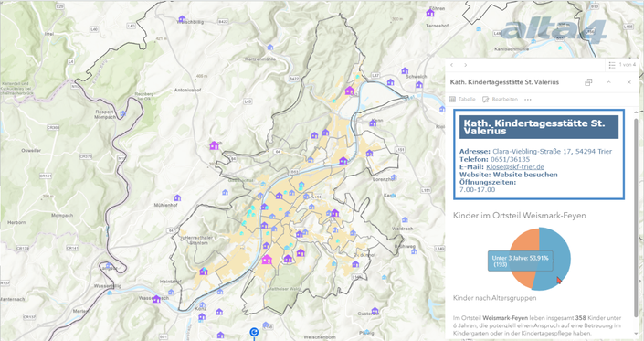Image resolution: width=644 pixels, height=341 pixels.
Task: Open the '1 von 4' feature list
Action: point(622,65)
